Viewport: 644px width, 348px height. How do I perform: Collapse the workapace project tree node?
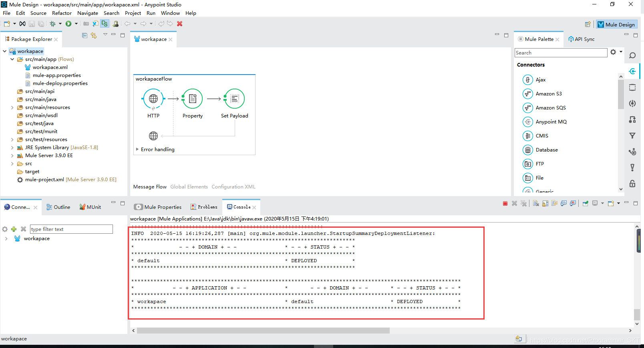[x=5, y=51]
